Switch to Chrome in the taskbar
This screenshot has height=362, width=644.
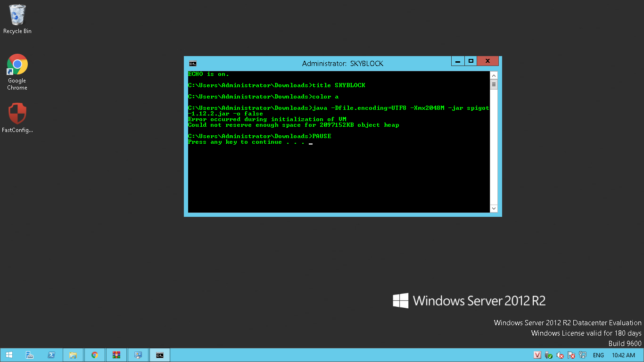point(95,355)
